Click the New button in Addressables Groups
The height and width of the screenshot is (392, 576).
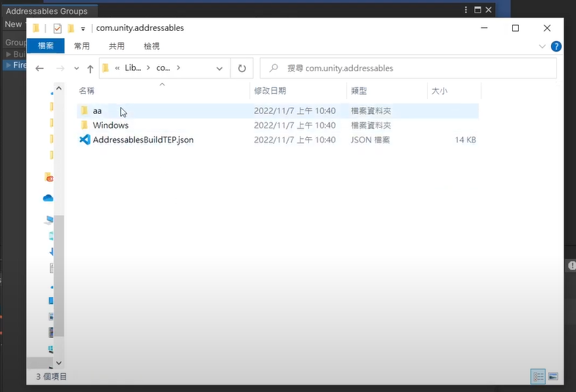[x=13, y=24]
